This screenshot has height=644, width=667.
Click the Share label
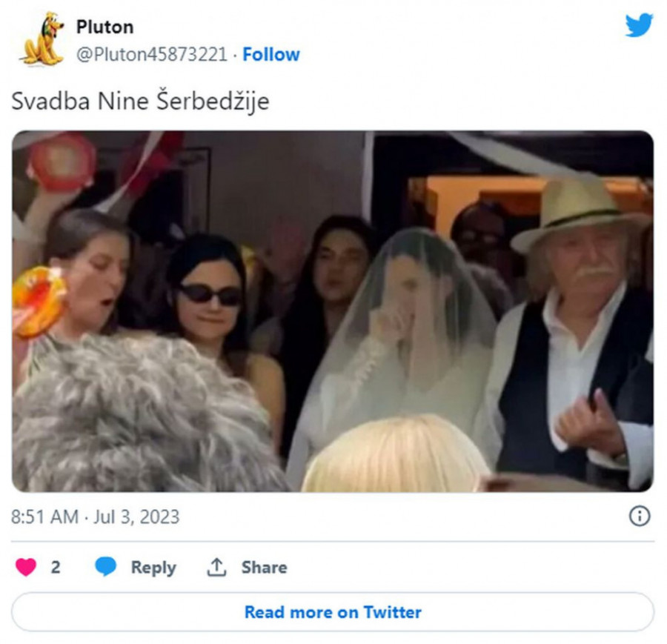264,568
